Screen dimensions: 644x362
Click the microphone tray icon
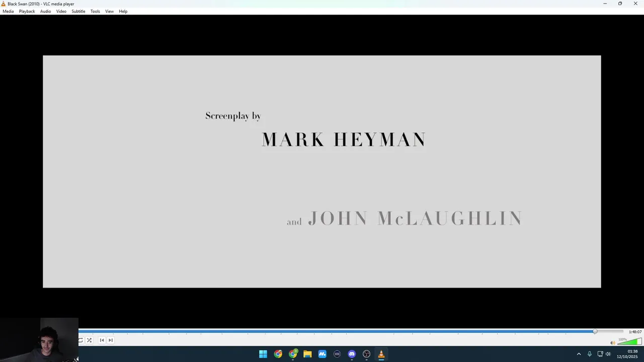590,354
